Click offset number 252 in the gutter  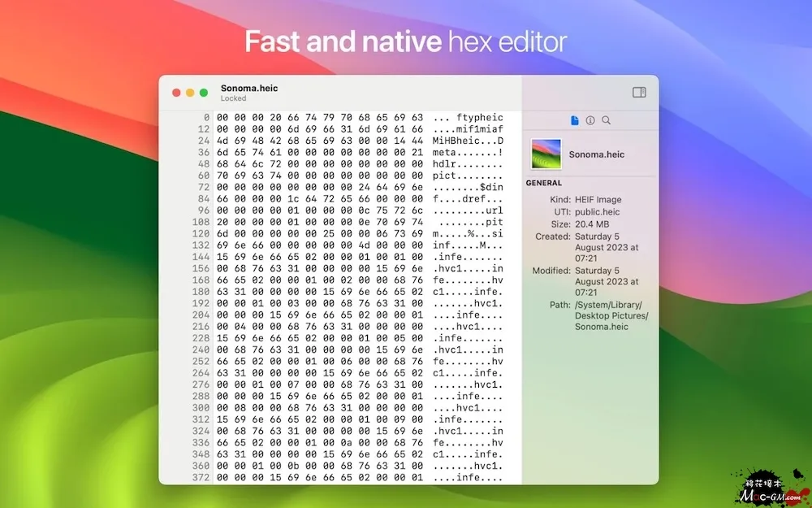click(201, 362)
